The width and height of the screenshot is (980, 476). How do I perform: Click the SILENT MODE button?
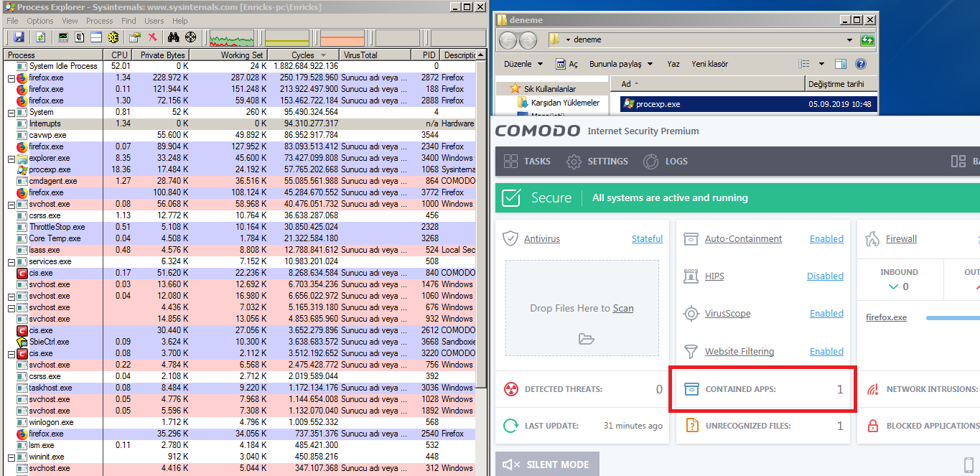pyautogui.click(x=546, y=465)
